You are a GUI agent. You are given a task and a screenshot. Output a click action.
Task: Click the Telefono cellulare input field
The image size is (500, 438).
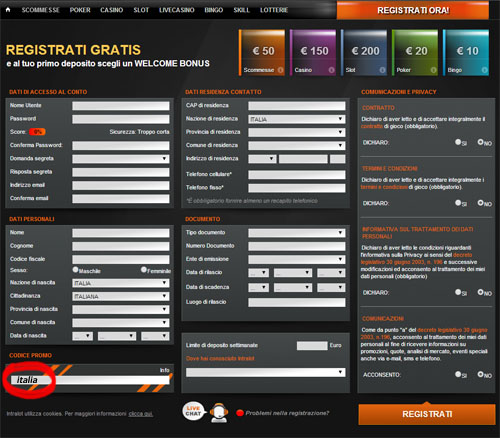[x=297, y=175]
